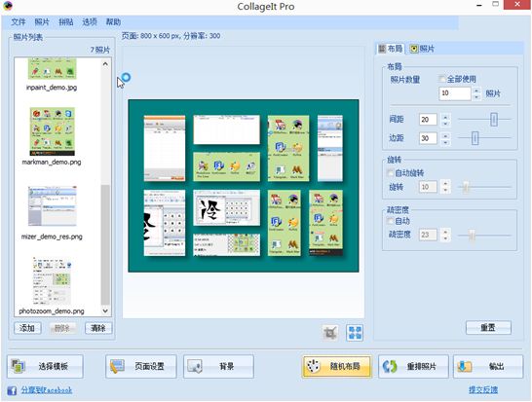Viewport: 532px width, 402px height.
Task: Open the 文件 menu
Action: (19, 22)
